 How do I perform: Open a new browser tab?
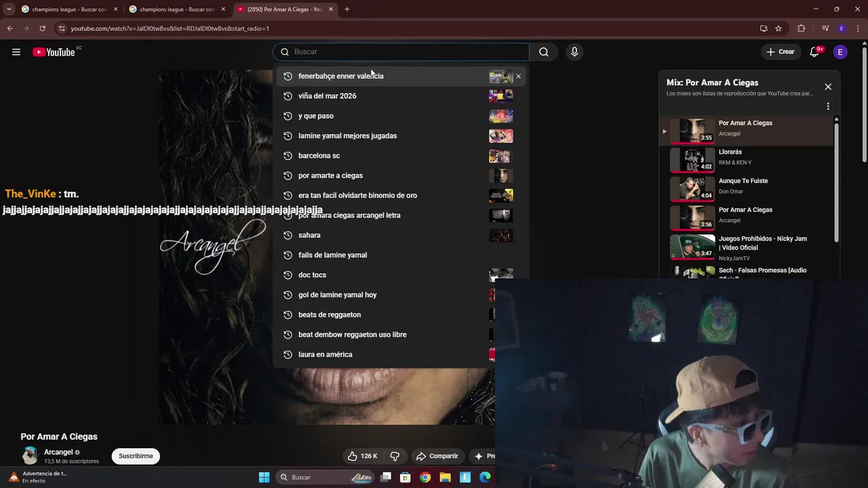(347, 9)
